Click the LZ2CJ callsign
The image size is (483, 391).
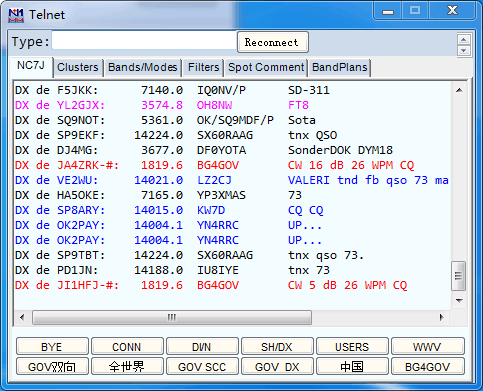pos(214,180)
